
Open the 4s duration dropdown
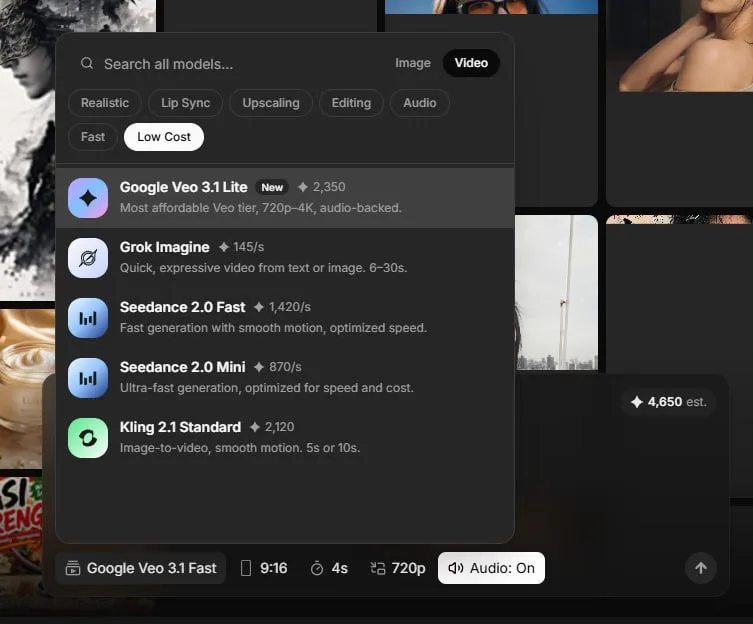pyautogui.click(x=329, y=568)
